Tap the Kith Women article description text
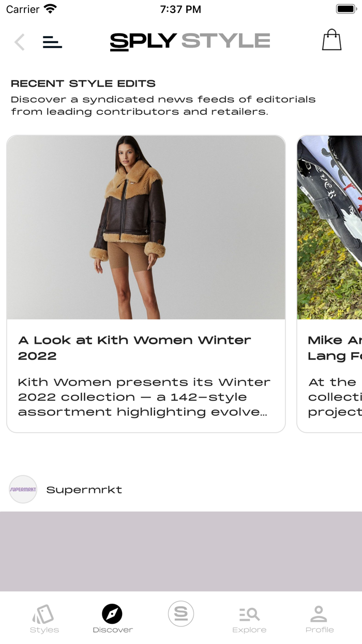The width and height of the screenshot is (362, 644). (x=144, y=397)
